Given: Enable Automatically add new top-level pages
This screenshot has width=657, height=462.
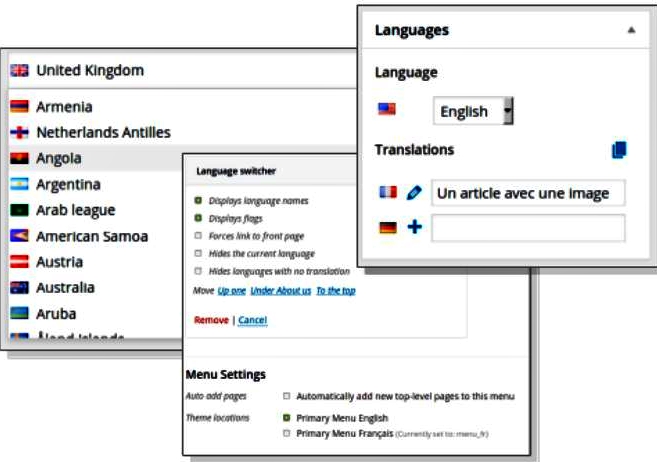Looking at the screenshot, I should [x=287, y=396].
